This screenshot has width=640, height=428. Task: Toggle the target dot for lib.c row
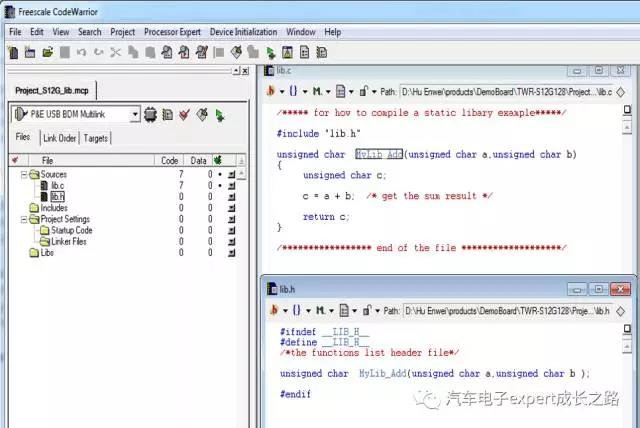coord(218,185)
